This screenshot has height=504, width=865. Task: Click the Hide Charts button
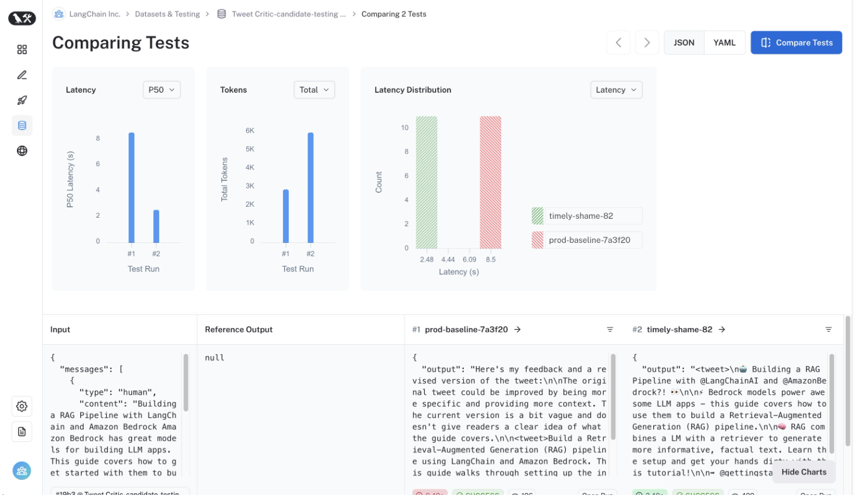coord(803,472)
